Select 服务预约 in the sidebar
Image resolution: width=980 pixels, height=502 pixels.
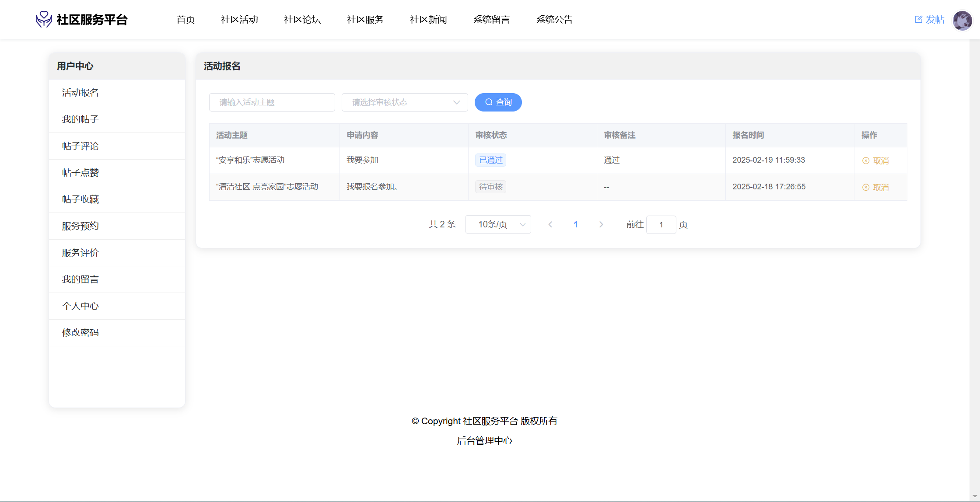pos(80,226)
